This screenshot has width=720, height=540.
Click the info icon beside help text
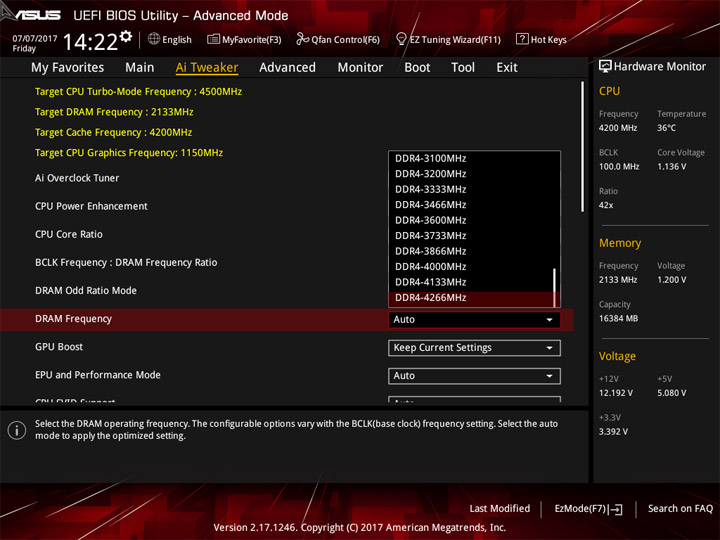pyautogui.click(x=17, y=430)
